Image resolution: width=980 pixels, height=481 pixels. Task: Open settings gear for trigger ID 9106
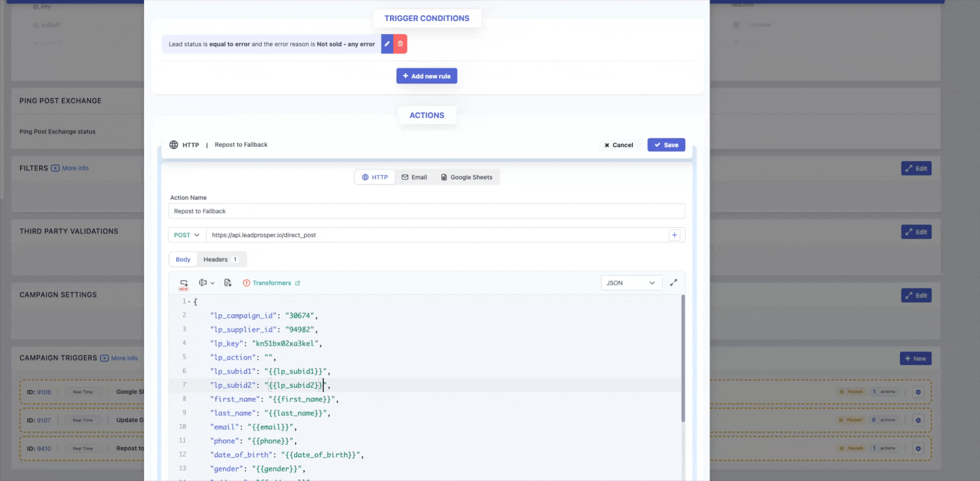point(918,392)
